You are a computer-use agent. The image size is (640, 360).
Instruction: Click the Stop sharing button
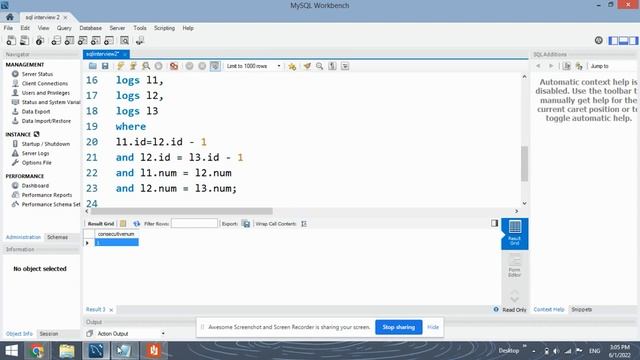coord(399,327)
